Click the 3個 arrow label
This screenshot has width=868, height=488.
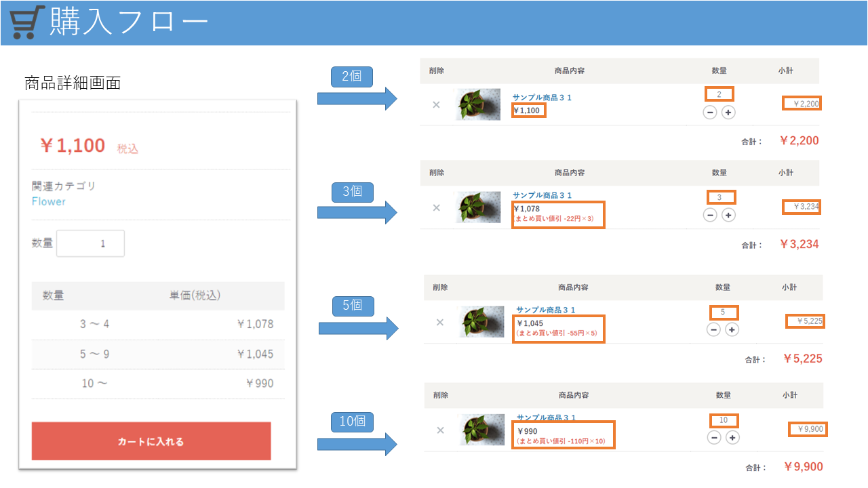352,192
